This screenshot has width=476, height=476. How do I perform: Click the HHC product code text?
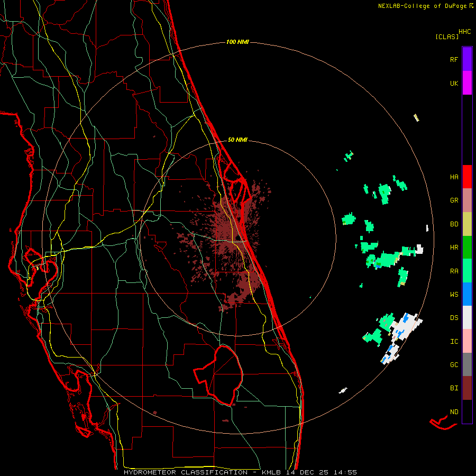pyautogui.click(x=465, y=32)
